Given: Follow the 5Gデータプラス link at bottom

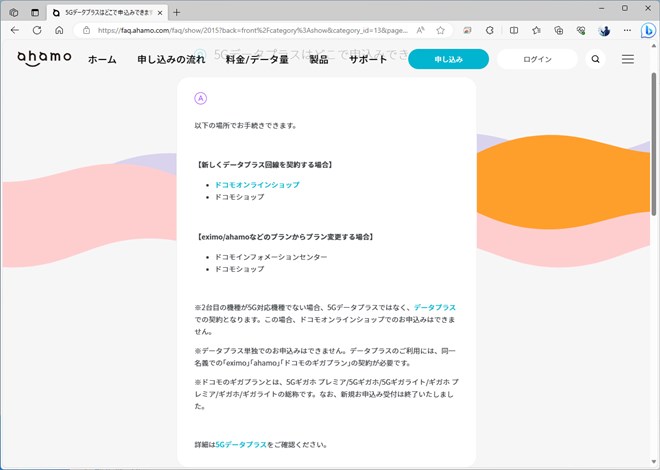Looking at the screenshot, I should coord(241,445).
